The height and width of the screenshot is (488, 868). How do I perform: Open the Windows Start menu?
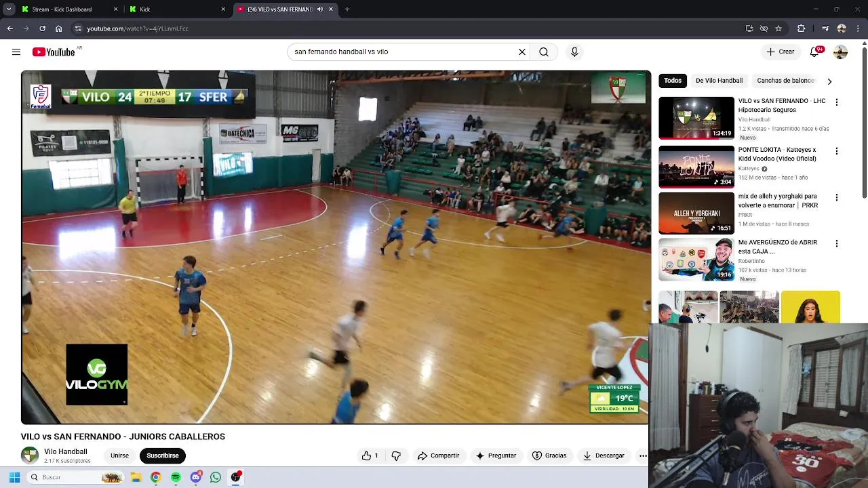click(14, 477)
